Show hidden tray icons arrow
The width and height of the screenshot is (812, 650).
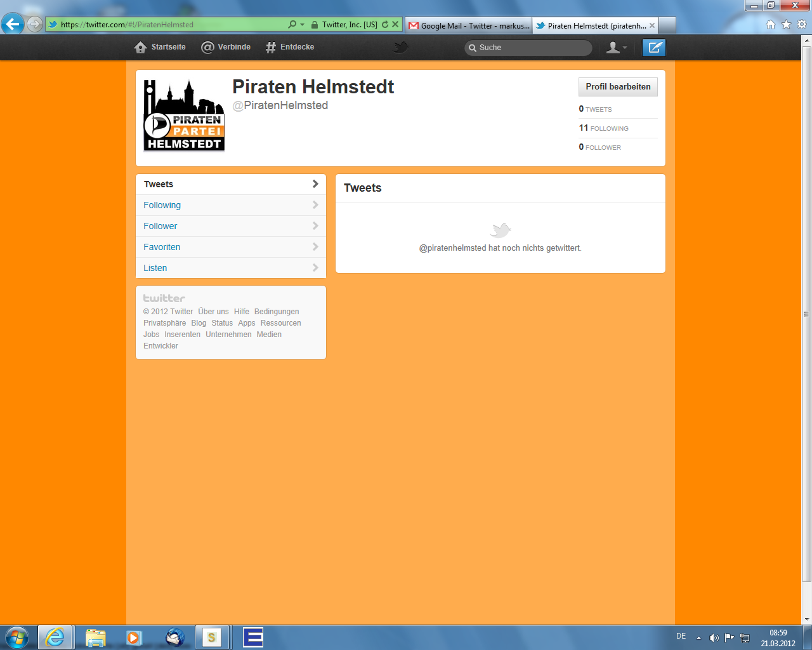click(698, 638)
